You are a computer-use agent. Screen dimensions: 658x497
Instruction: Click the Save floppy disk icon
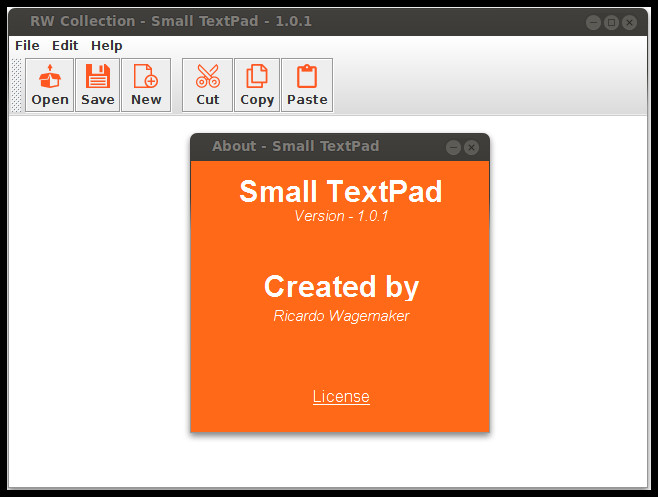pyautogui.click(x=98, y=85)
